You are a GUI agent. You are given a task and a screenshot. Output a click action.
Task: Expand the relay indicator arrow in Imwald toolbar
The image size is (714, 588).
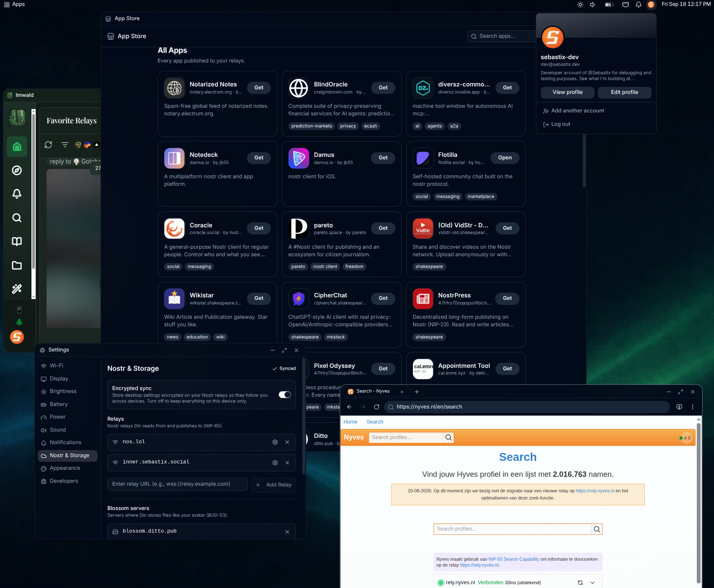pyautogui.click(x=97, y=145)
